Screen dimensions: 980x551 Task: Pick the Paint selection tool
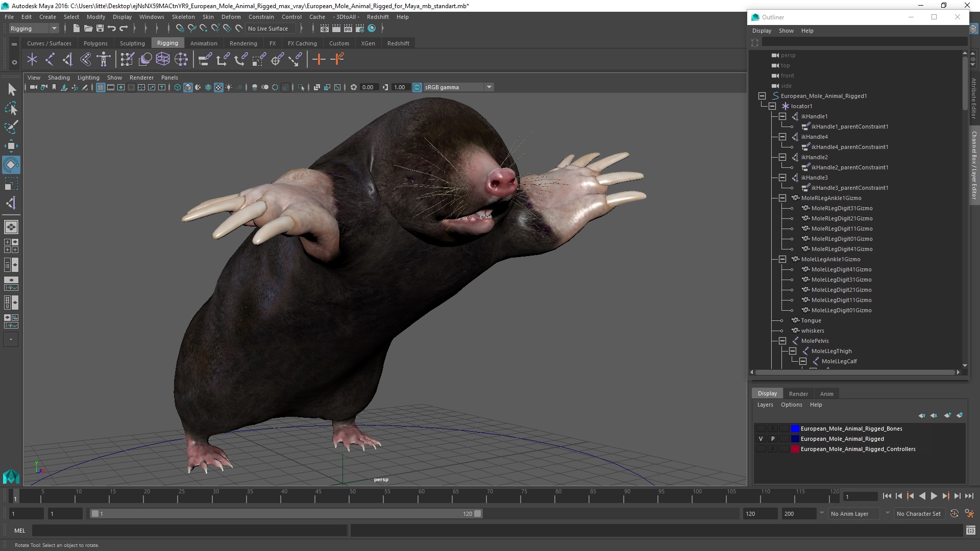click(11, 128)
